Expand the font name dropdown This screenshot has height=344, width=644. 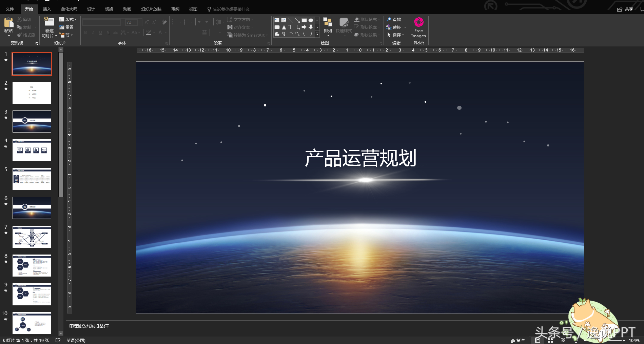(123, 22)
